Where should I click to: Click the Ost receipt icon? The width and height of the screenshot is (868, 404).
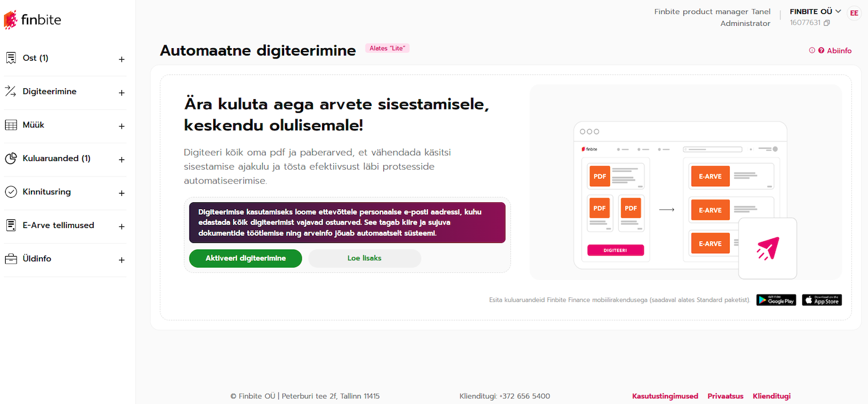[x=10, y=58]
